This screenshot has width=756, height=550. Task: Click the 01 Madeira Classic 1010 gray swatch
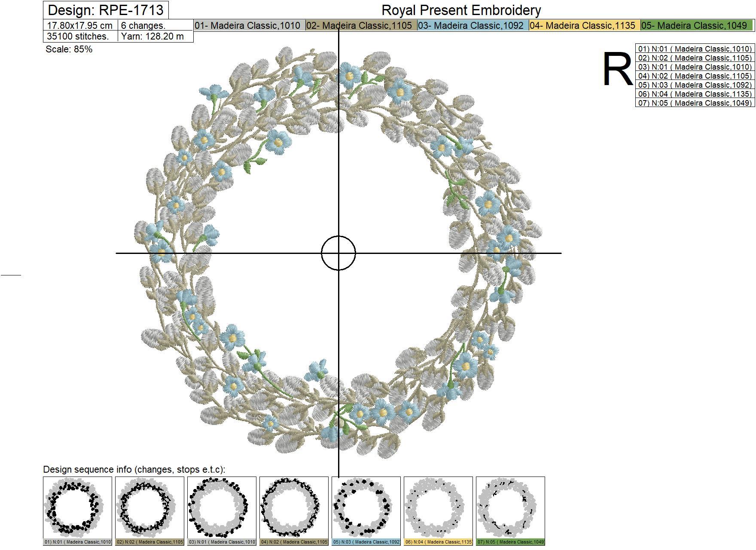pyautogui.click(x=249, y=26)
